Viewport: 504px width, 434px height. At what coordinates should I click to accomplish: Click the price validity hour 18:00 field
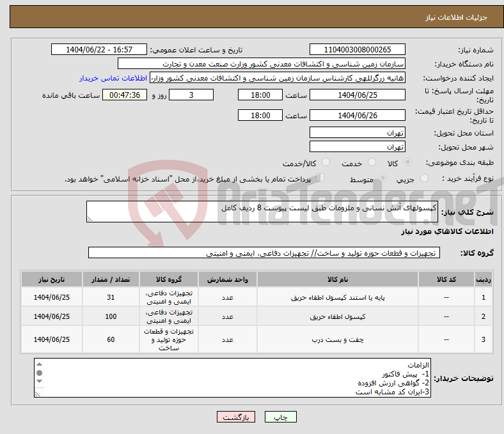[260, 115]
